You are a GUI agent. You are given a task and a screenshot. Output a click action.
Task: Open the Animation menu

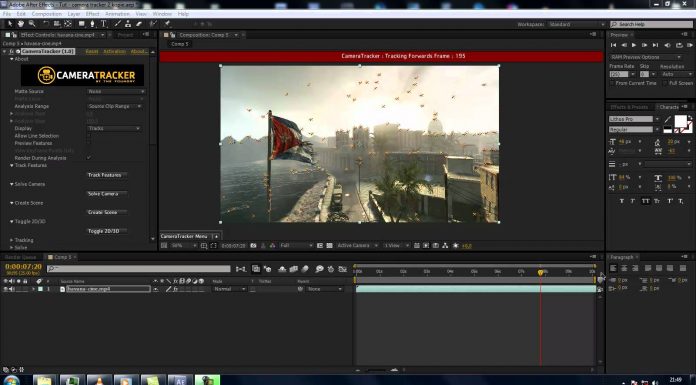pyautogui.click(x=117, y=14)
